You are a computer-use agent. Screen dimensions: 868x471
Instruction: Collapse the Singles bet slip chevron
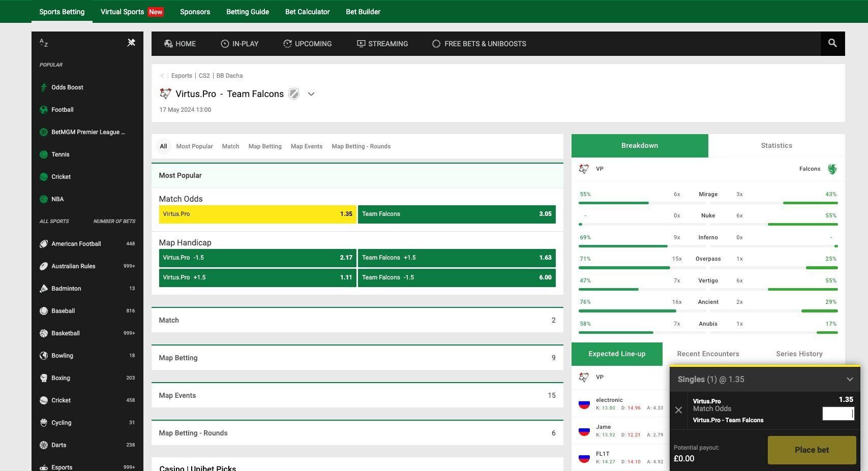850,380
